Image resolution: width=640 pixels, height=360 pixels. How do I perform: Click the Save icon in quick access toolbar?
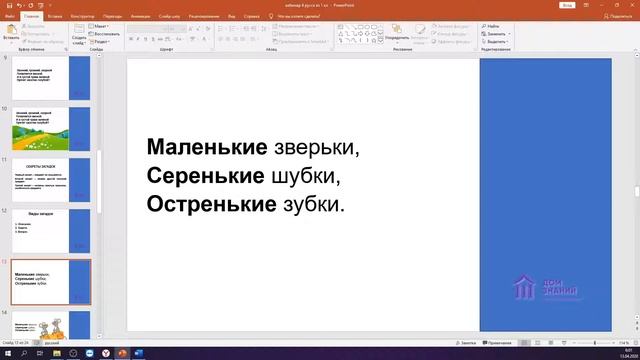(9, 5)
